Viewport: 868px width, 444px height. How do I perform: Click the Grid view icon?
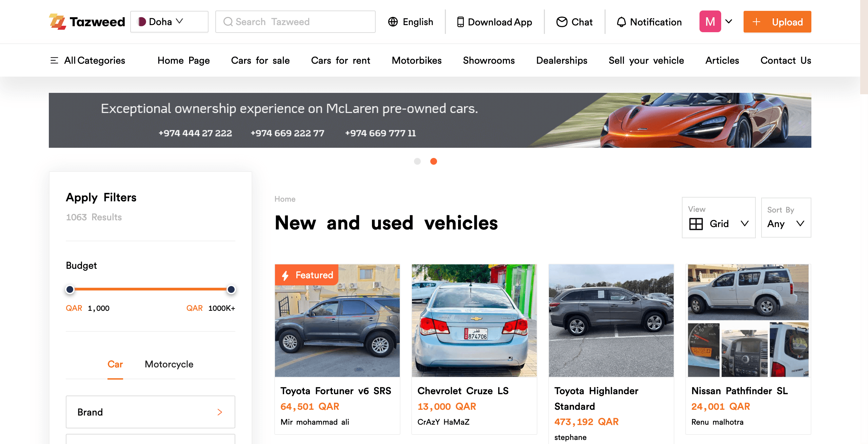click(x=696, y=224)
